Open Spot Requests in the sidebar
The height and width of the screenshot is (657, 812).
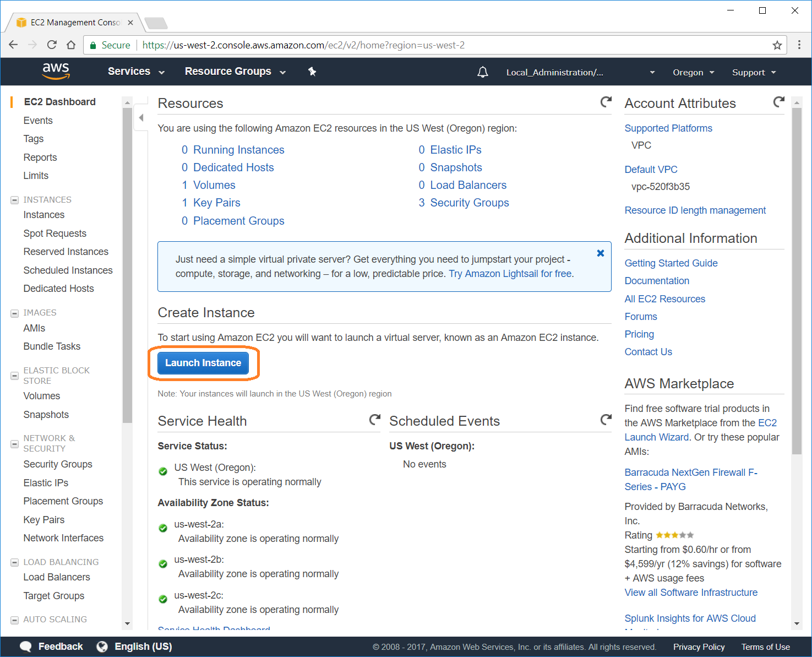click(55, 234)
